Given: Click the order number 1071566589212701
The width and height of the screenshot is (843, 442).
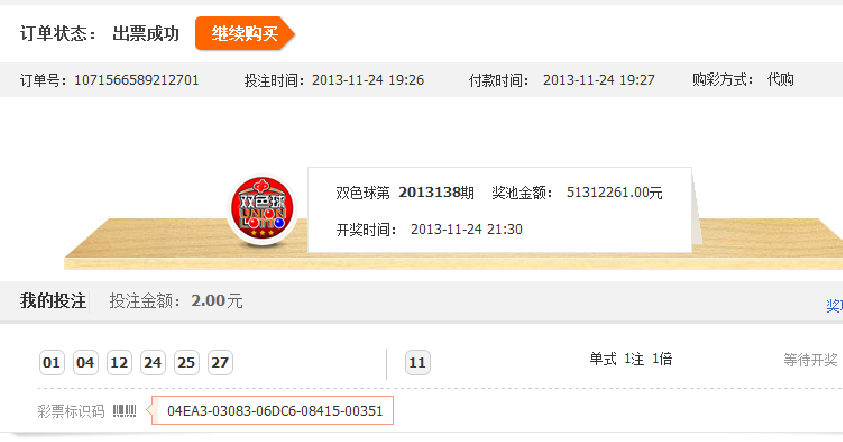Looking at the screenshot, I should pos(137,81).
